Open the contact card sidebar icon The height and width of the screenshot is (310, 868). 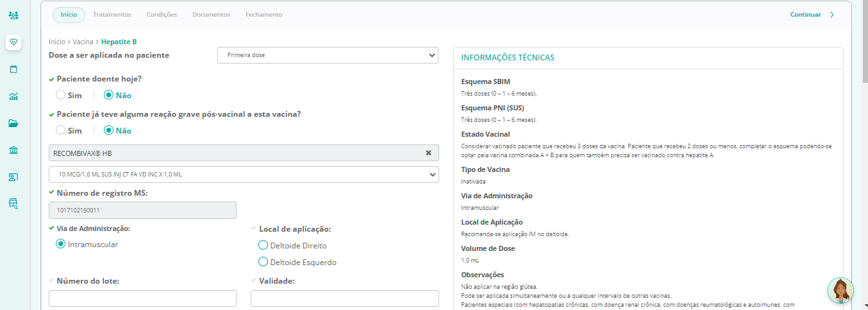(x=13, y=177)
